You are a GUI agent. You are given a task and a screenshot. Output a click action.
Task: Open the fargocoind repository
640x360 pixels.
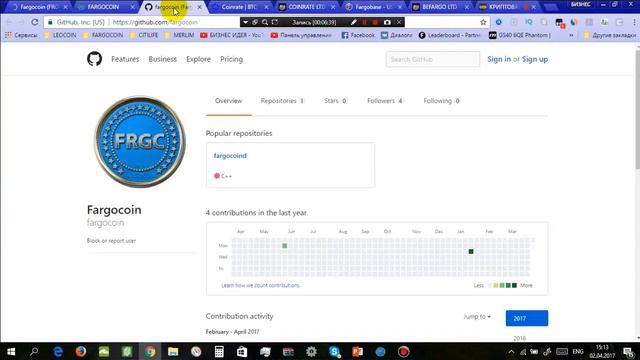(x=230, y=156)
